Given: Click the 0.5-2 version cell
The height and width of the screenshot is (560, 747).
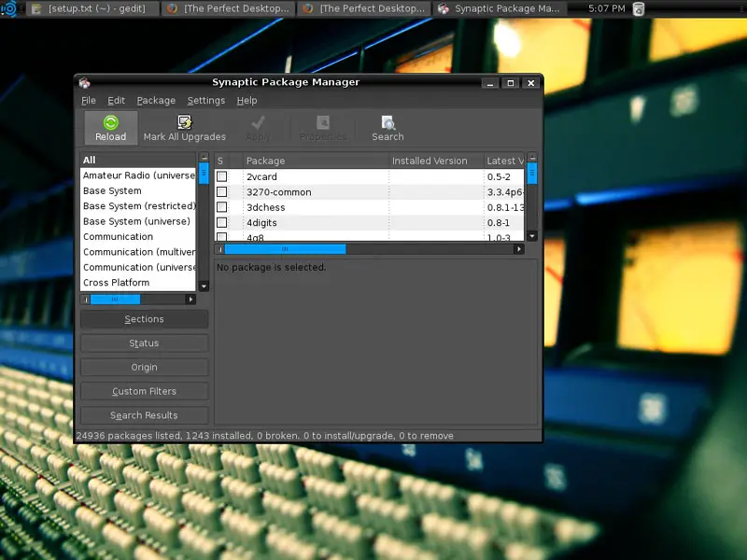Looking at the screenshot, I should [499, 176].
